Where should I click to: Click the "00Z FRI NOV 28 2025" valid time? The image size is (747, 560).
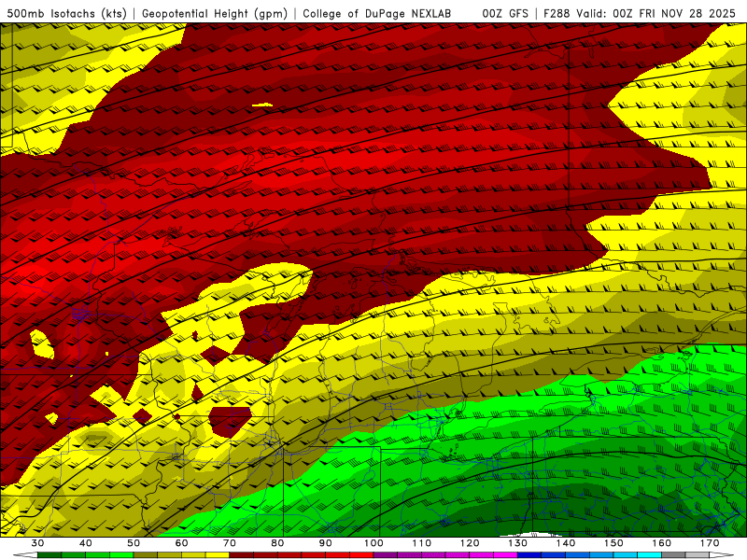point(674,14)
